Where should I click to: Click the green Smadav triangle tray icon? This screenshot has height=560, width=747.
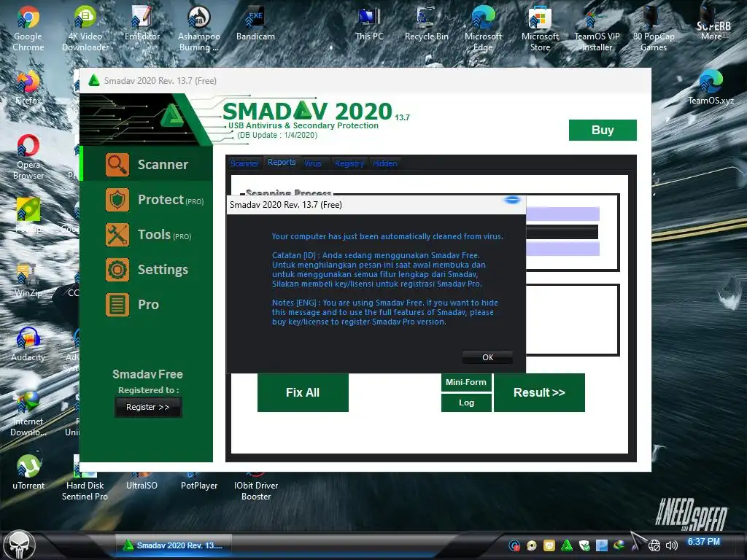567,545
